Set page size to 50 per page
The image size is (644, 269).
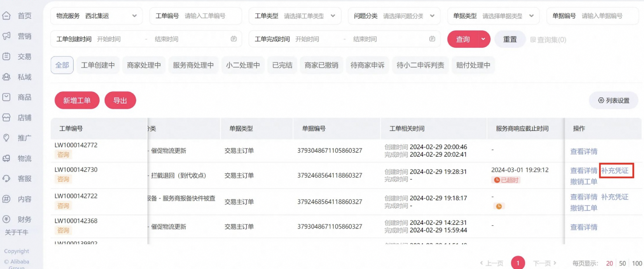[622, 263]
